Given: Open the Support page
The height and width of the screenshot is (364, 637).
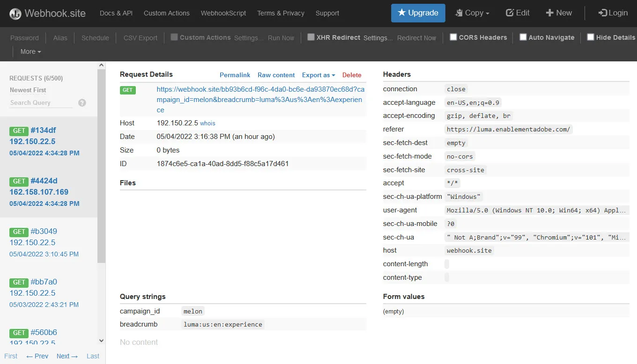Looking at the screenshot, I should [327, 13].
